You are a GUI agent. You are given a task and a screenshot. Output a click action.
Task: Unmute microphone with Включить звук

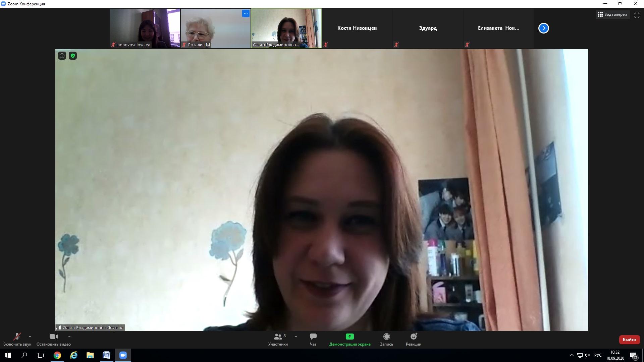[x=17, y=339]
